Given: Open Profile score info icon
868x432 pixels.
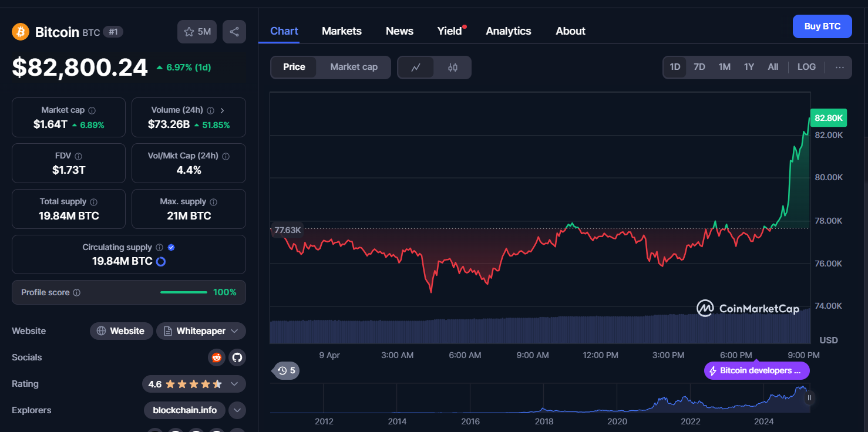Looking at the screenshot, I should coord(77,292).
